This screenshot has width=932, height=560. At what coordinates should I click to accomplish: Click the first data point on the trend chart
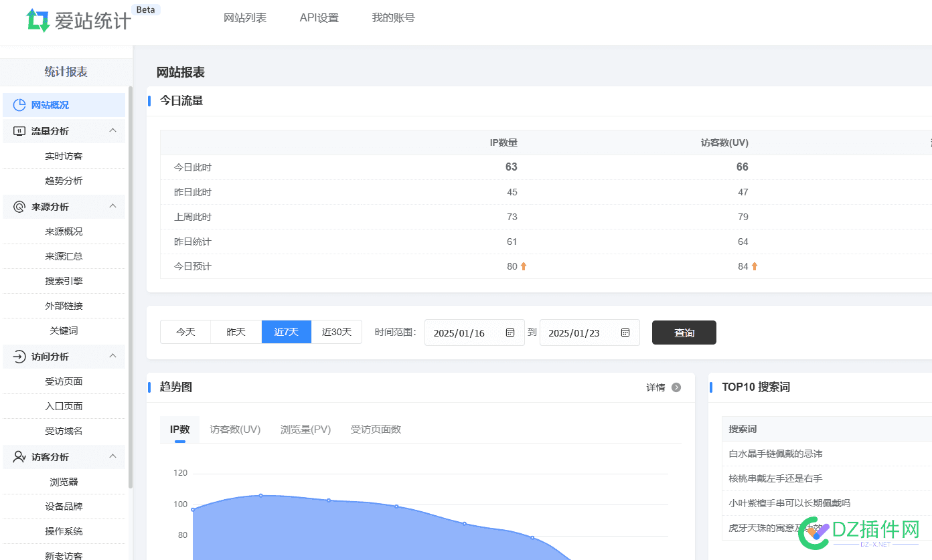[x=193, y=510]
